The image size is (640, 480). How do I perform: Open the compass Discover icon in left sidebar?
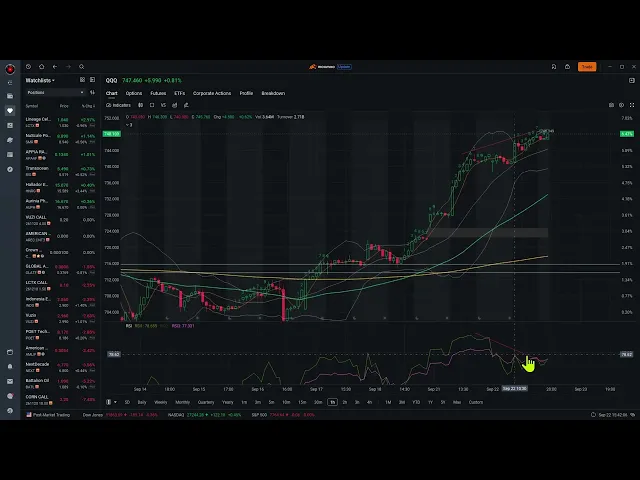coord(10,169)
